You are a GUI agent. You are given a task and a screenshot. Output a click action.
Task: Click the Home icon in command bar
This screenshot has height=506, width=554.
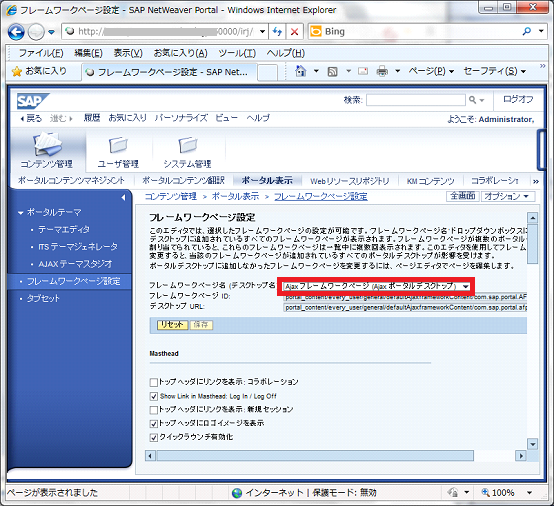coord(300,71)
